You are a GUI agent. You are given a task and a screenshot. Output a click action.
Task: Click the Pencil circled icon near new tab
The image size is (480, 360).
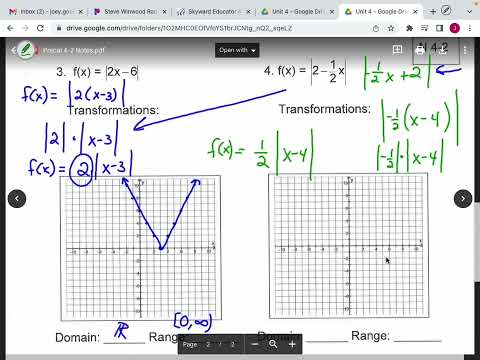click(446, 11)
